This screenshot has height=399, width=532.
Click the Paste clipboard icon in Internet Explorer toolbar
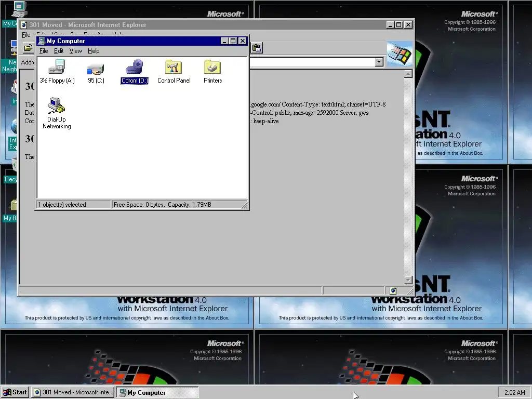(257, 48)
